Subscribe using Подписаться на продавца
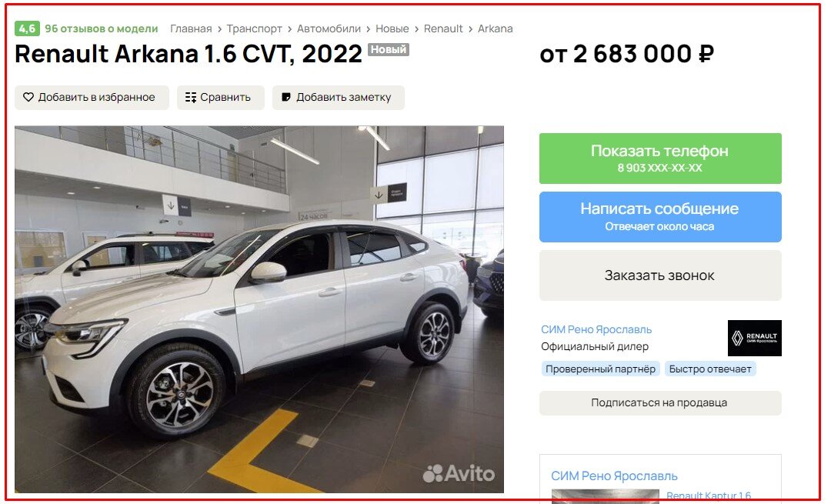Screen dimensions: 831x504 660,402
